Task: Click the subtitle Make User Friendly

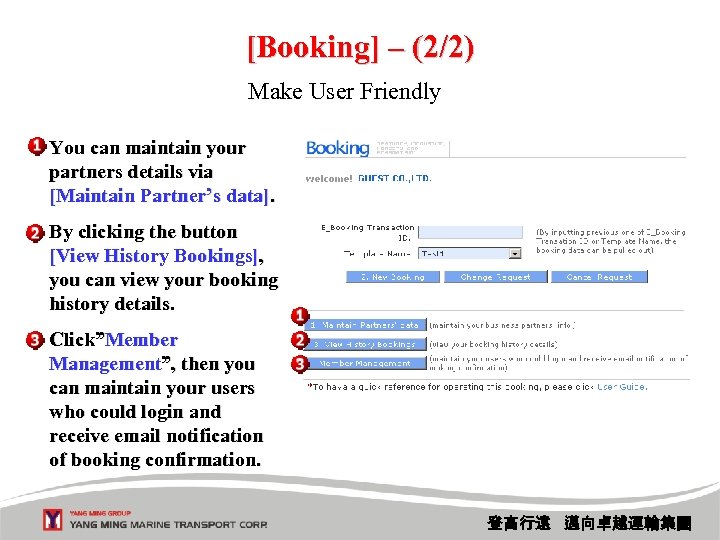Action: point(344,91)
